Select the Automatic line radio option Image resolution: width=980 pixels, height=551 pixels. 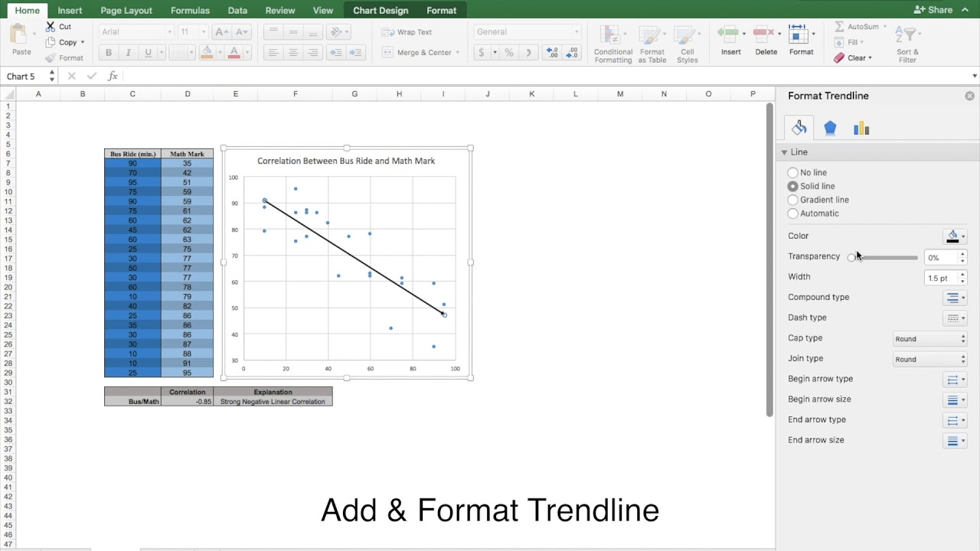[x=792, y=214]
